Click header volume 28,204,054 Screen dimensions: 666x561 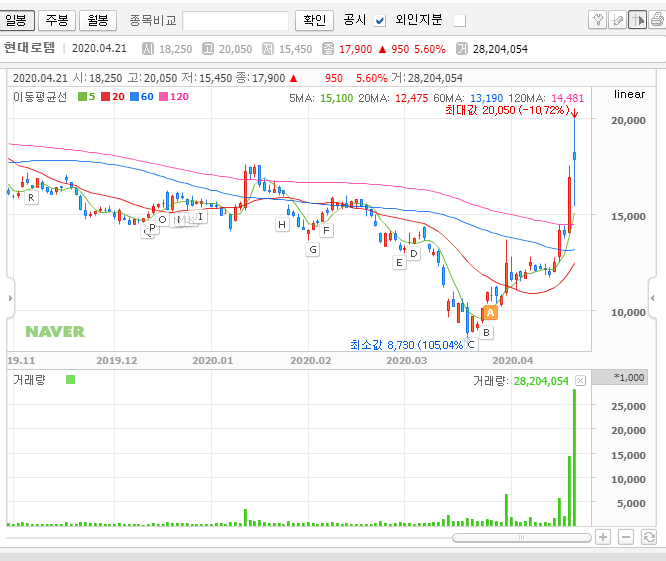point(500,49)
